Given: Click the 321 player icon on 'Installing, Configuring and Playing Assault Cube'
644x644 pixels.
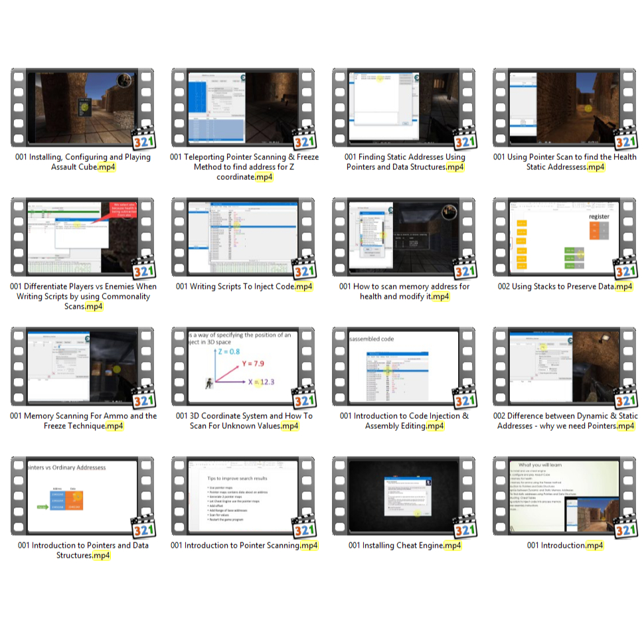Looking at the screenshot, I should pyautogui.click(x=143, y=140).
